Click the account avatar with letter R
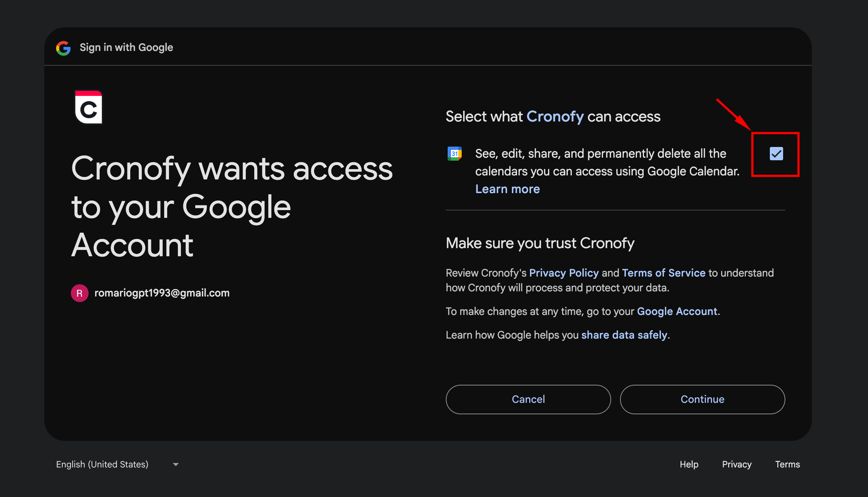Viewport: 868px width, 497px height. tap(79, 293)
